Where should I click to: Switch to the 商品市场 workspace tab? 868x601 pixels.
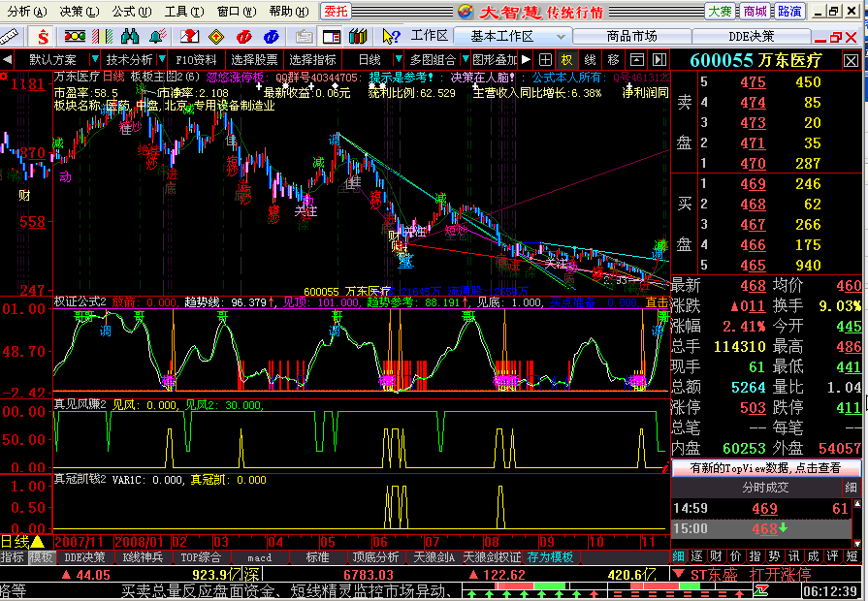point(631,37)
